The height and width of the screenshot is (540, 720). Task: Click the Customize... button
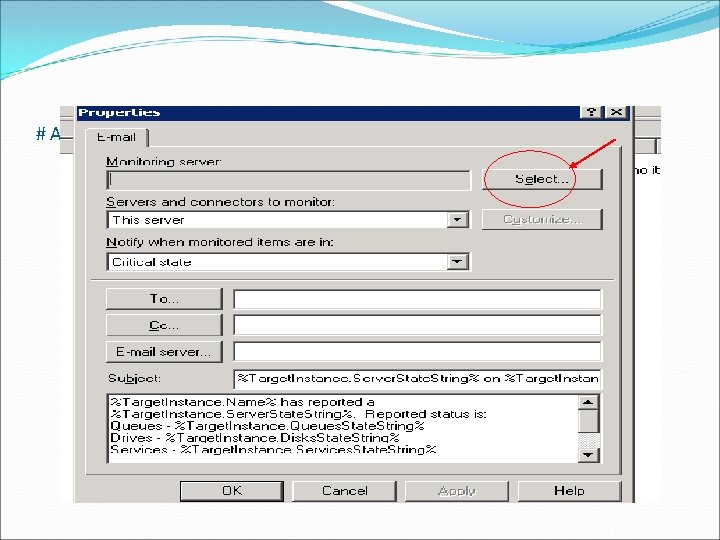point(542,219)
